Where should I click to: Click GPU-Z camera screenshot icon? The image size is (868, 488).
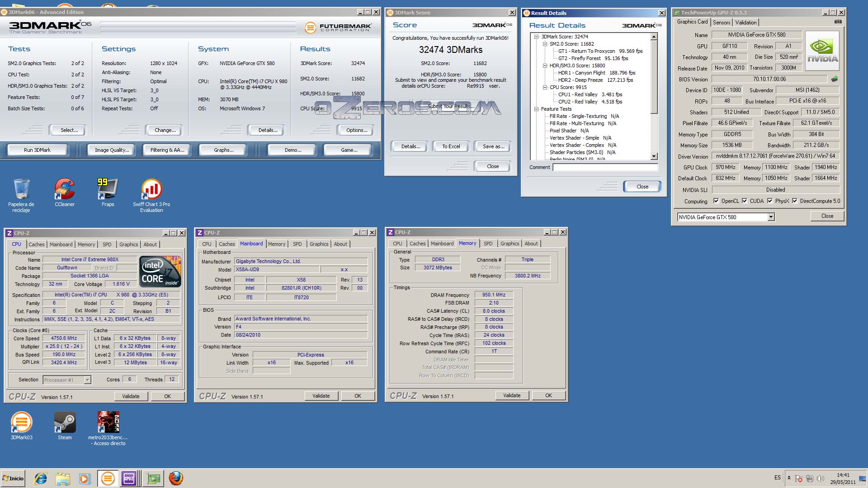[x=838, y=22]
